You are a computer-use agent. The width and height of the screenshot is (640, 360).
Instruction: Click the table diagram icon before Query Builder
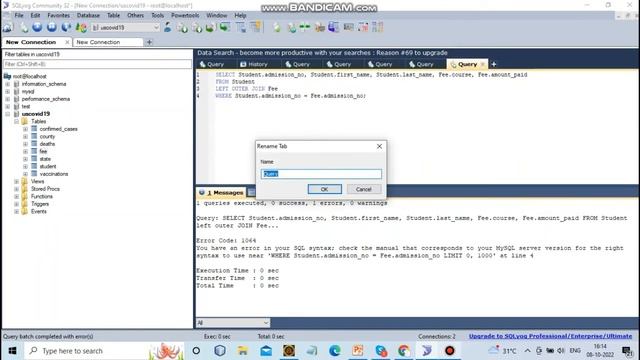point(241,27)
